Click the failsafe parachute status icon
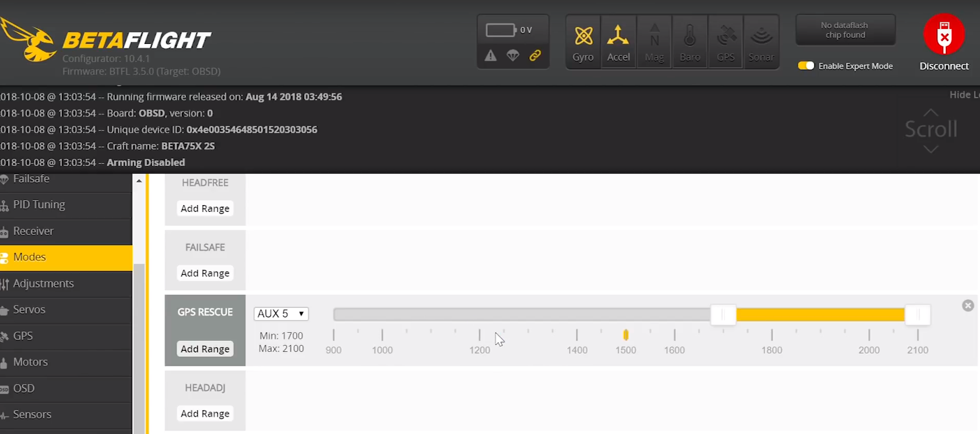Screen dimensions: 980x434 pyautogui.click(x=513, y=55)
